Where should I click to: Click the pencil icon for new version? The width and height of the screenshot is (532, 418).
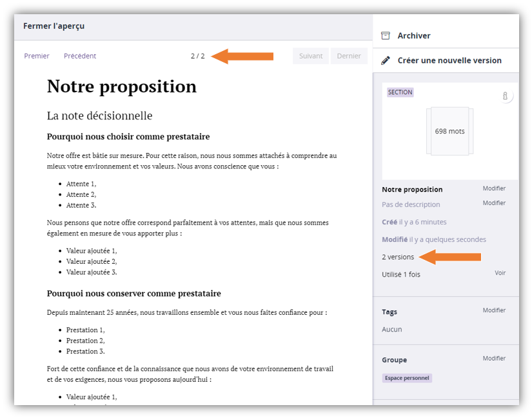pyautogui.click(x=386, y=61)
